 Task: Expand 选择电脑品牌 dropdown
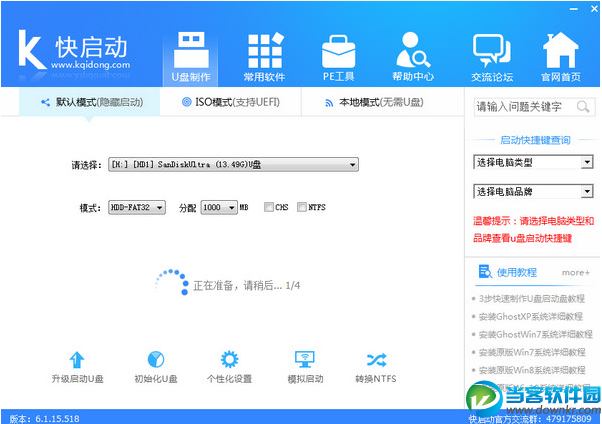pos(534,191)
